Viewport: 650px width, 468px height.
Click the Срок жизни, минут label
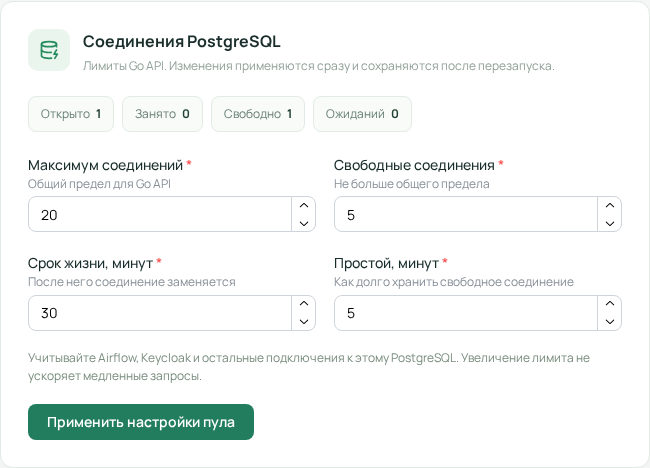click(x=90, y=263)
